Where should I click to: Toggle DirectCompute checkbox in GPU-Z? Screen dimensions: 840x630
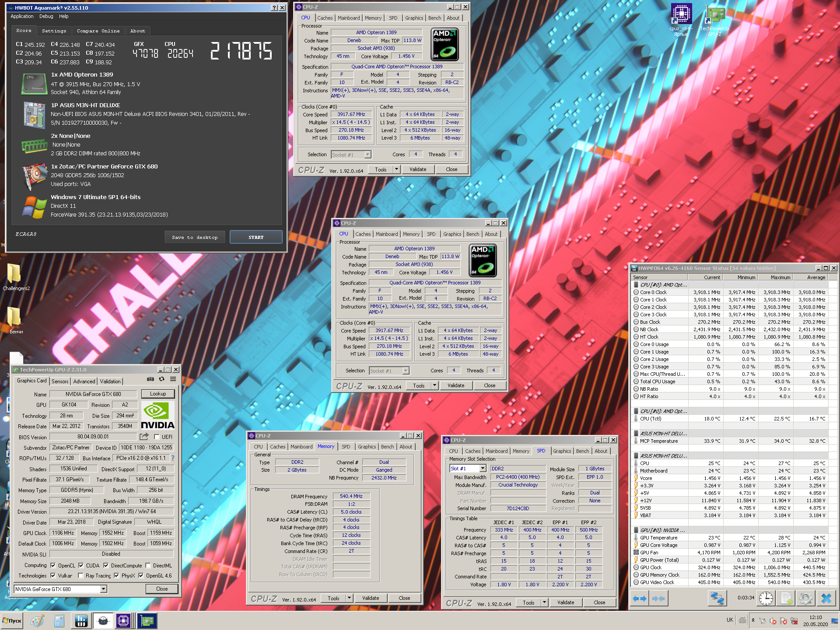click(106, 566)
